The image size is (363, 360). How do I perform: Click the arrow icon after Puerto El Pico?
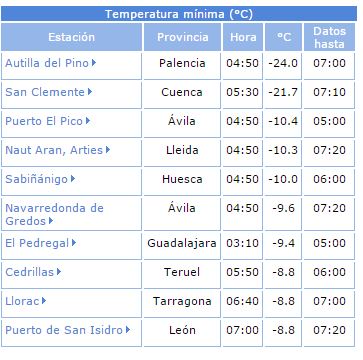click(88, 121)
